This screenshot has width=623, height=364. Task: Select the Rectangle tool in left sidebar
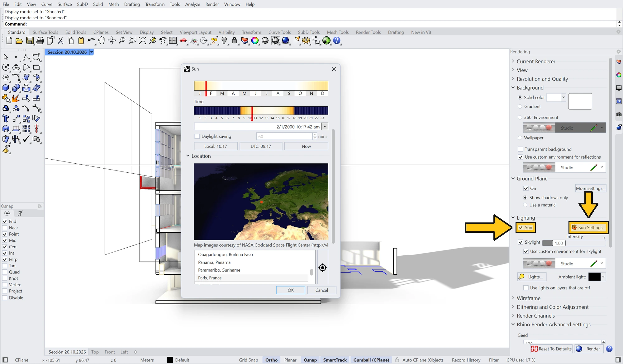(x=36, y=67)
